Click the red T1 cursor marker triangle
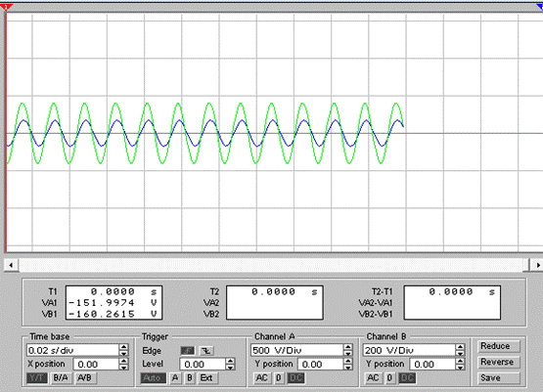This screenshot has height=392, width=543. pyautogui.click(x=6, y=7)
